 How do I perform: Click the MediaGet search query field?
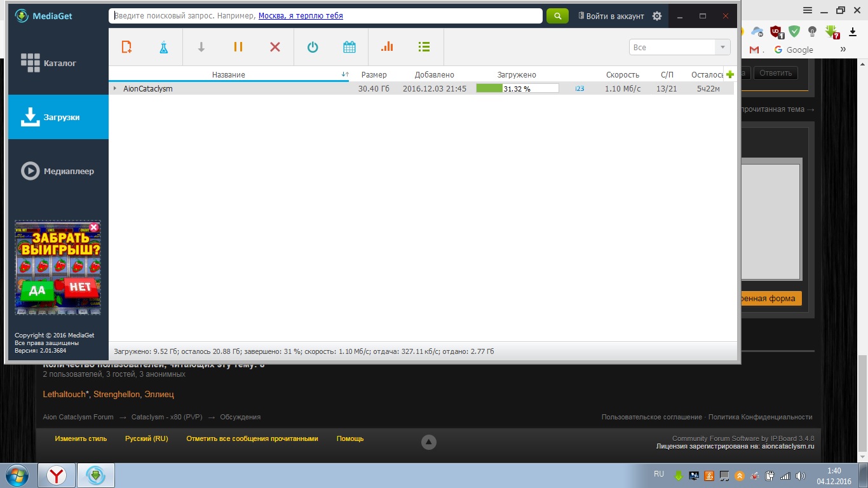325,16
